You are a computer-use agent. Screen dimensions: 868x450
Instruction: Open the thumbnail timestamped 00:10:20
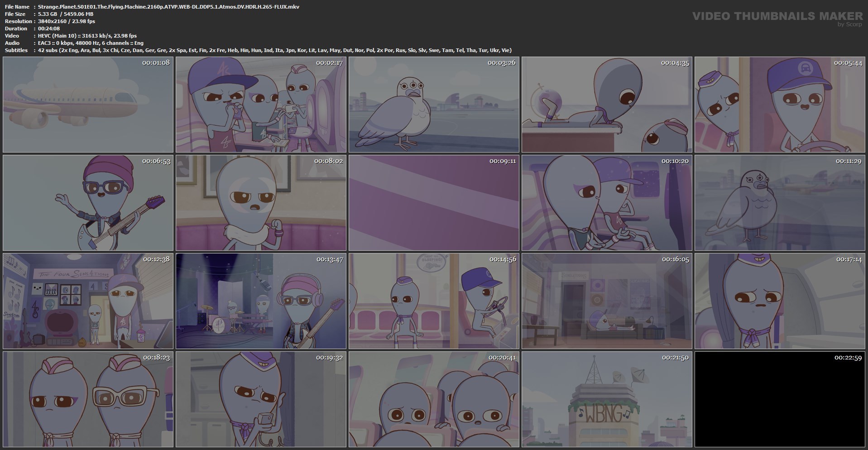[x=607, y=203]
